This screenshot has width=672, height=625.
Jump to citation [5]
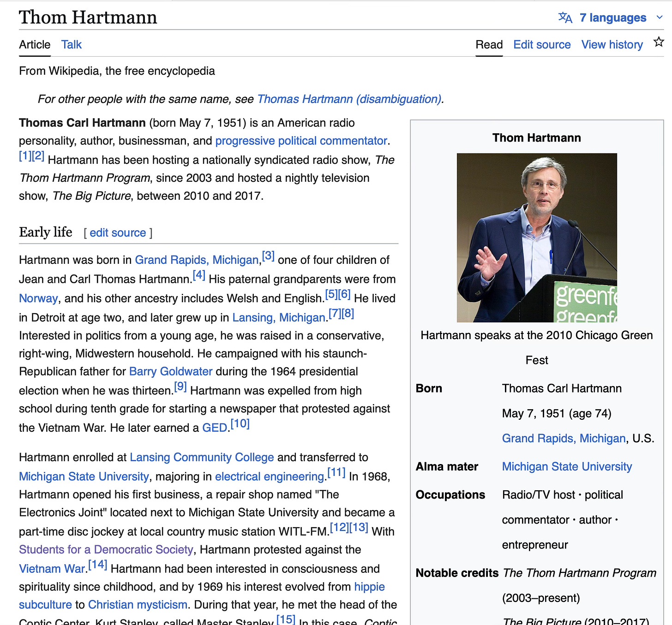[331, 294]
